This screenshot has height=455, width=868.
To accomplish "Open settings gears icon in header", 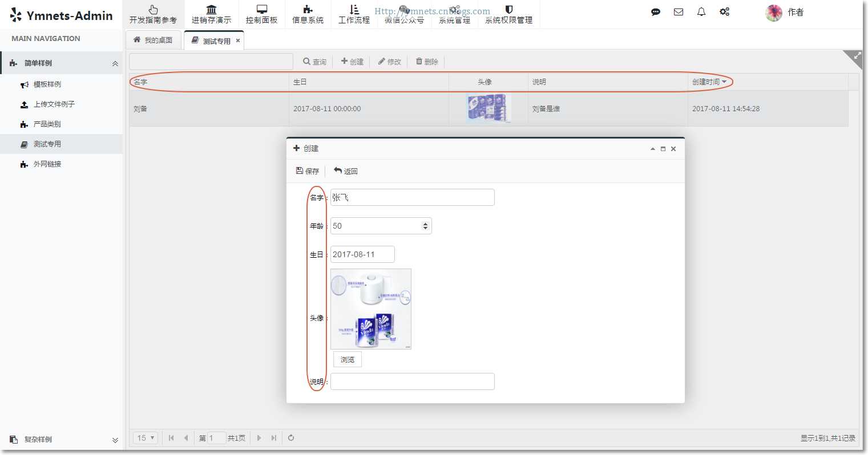I will 724,12.
